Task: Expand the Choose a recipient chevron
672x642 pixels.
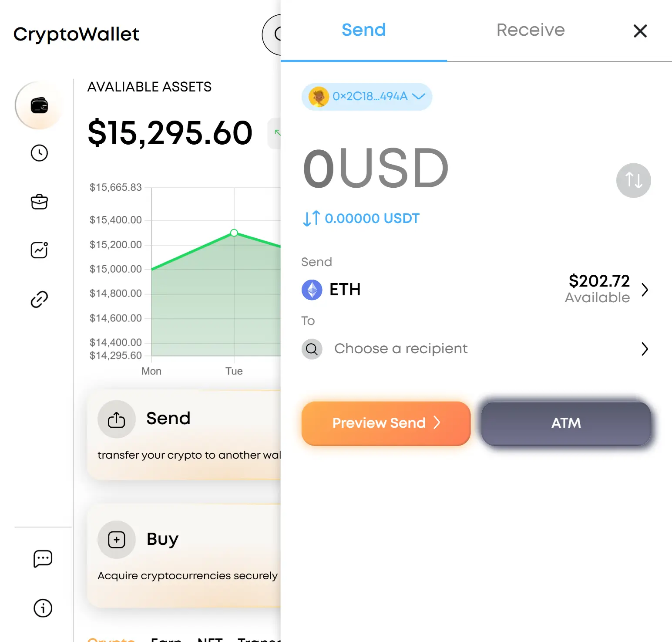Action: (x=645, y=349)
